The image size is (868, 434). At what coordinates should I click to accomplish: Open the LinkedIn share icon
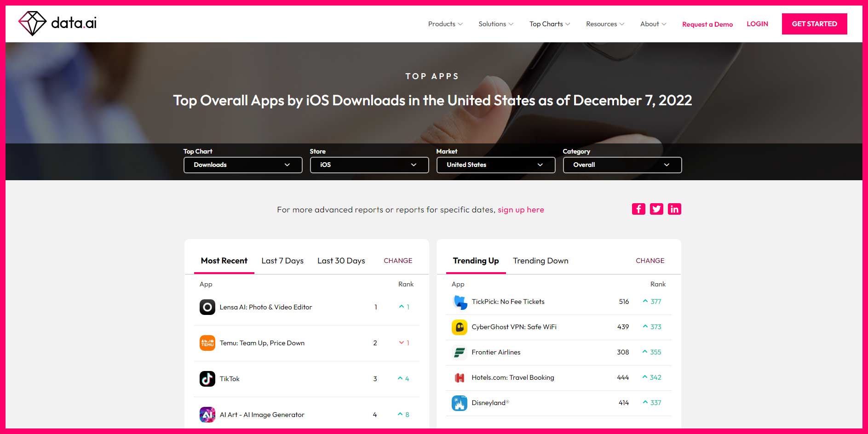pyautogui.click(x=674, y=209)
